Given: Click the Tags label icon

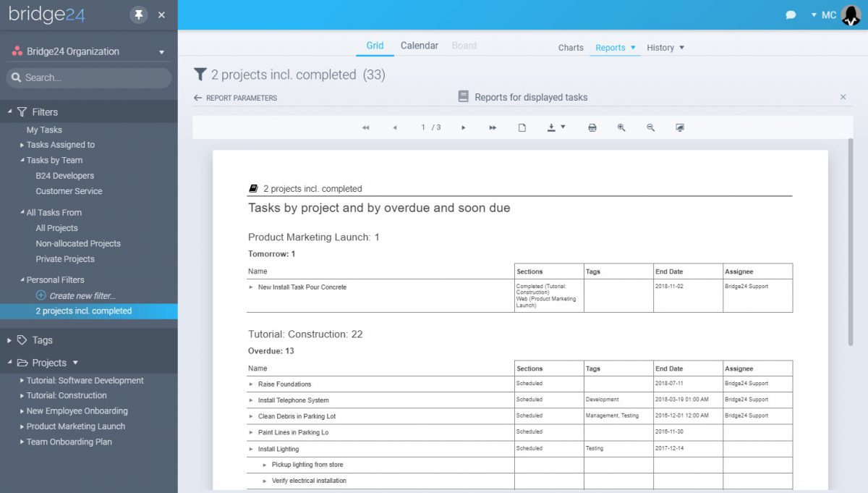Looking at the screenshot, I should pos(22,340).
